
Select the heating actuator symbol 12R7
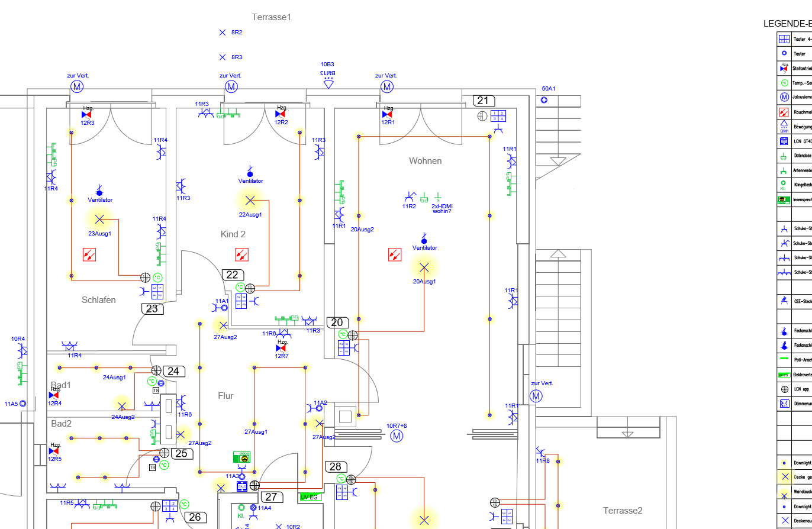pos(281,348)
